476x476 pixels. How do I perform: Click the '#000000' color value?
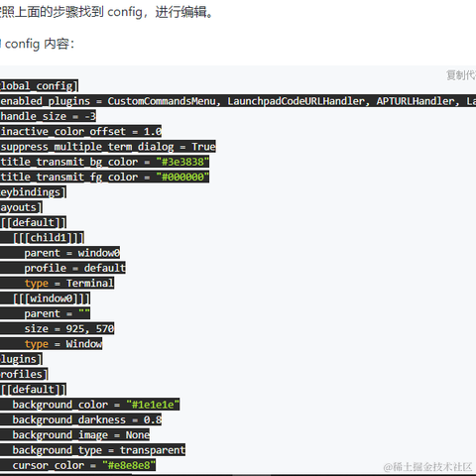tap(182, 177)
